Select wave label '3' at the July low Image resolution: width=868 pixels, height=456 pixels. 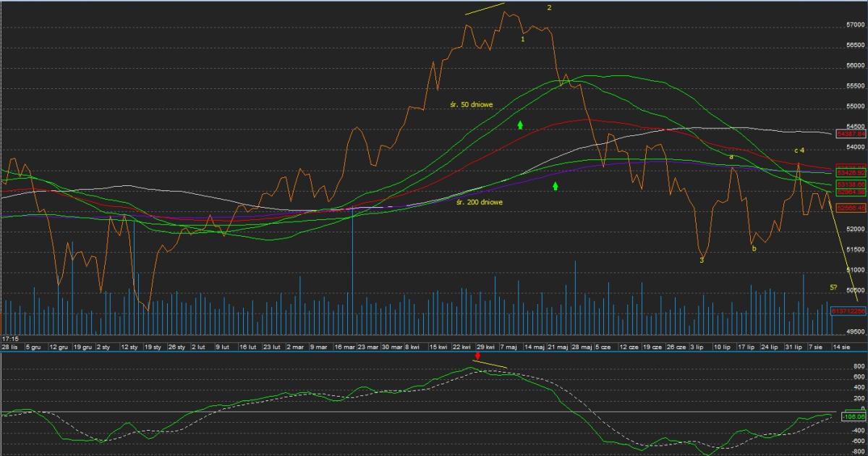coord(701,260)
